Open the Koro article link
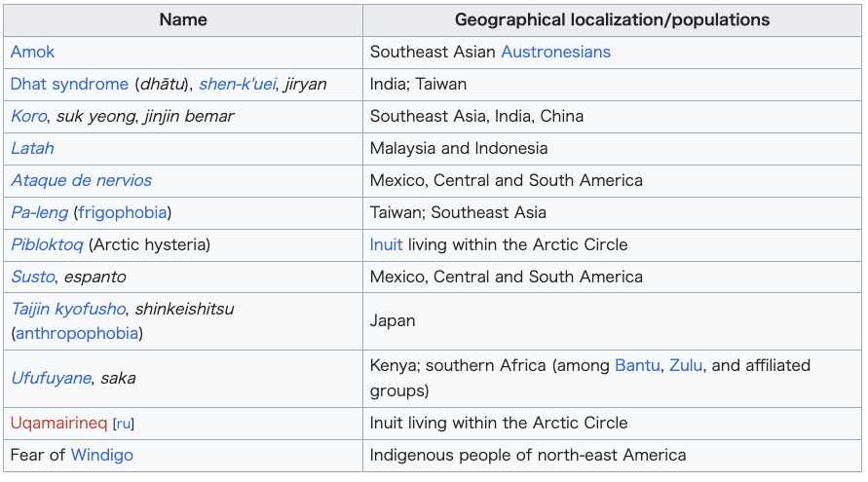 [29, 116]
